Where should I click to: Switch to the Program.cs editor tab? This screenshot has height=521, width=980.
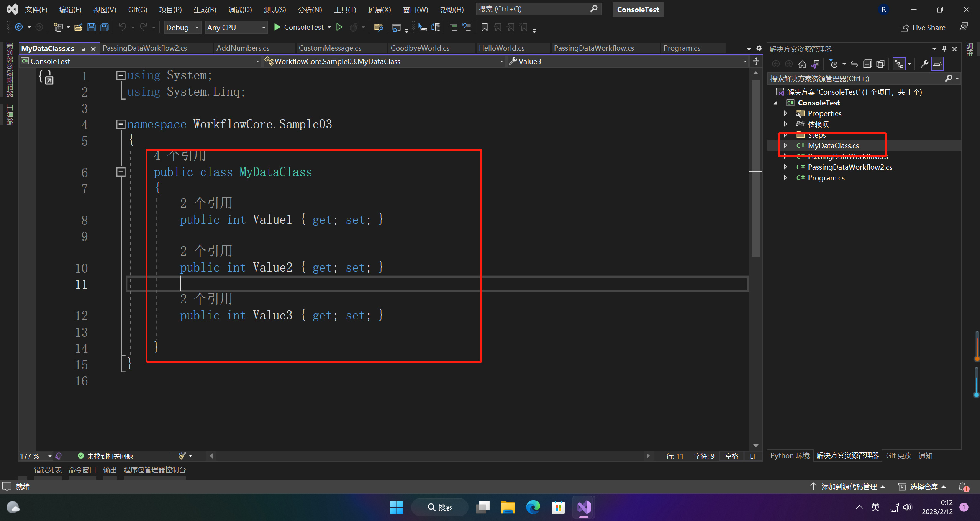682,48
